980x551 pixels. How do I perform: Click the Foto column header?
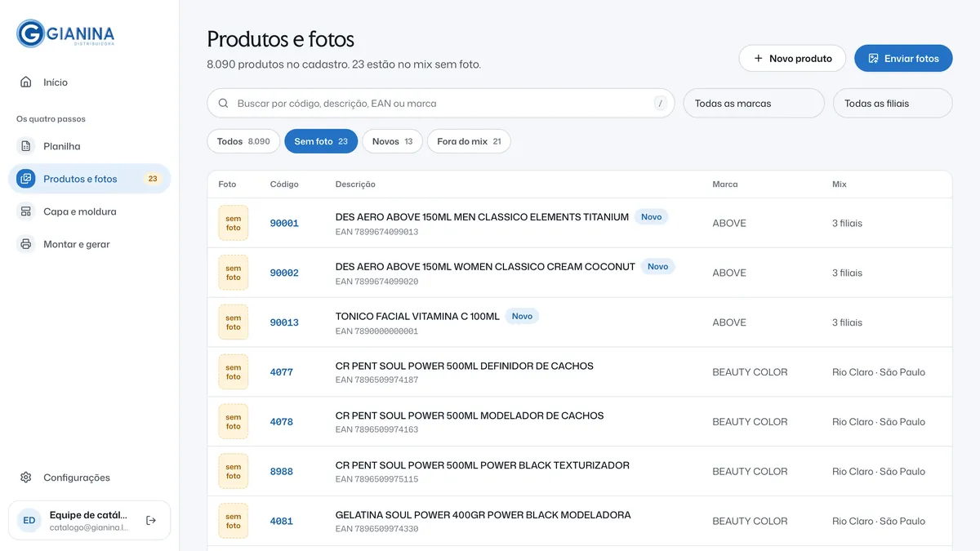227,184
